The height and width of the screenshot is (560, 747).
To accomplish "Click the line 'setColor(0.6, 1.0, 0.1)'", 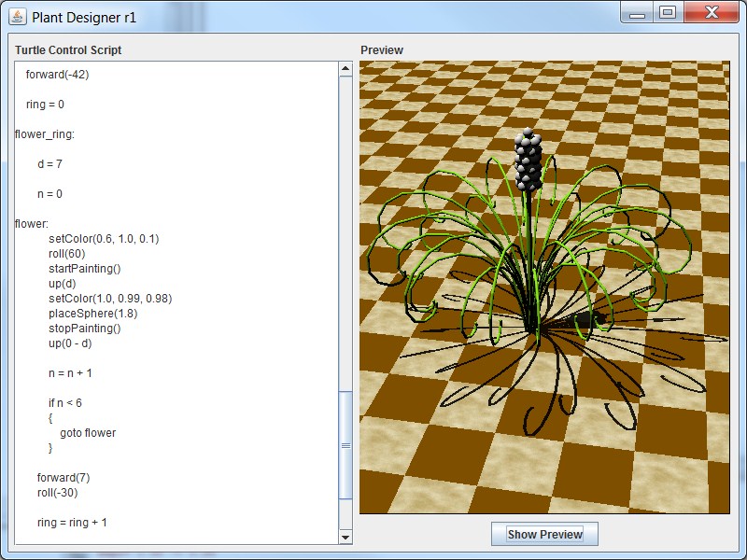I will click(104, 239).
